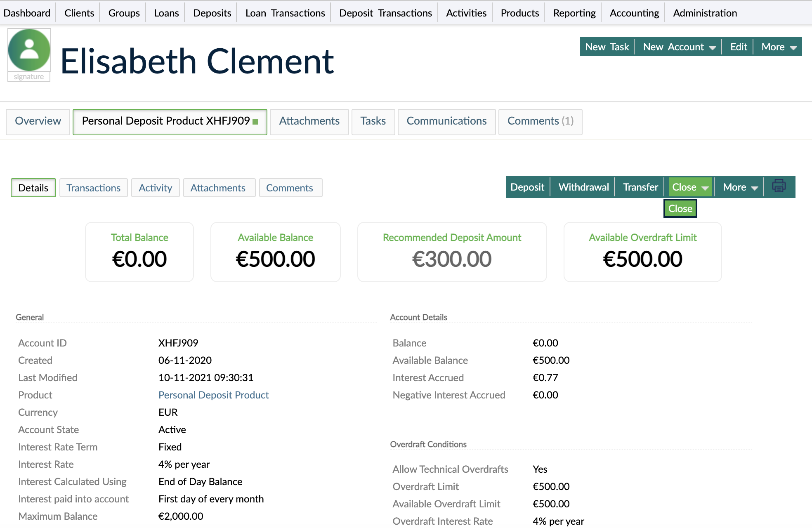The width and height of the screenshot is (812, 528).
Task: Go to the client Overview tab
Action: (x=38, y=121)
